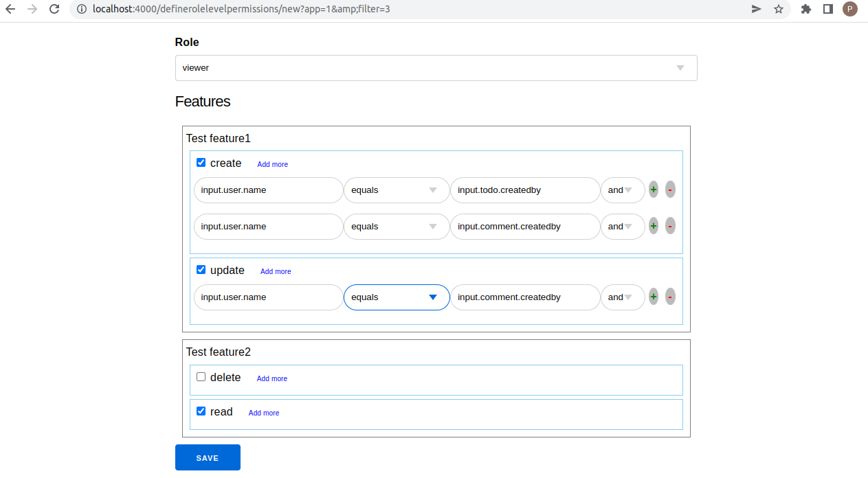Uncheck the read permission checkbox
This screenshot has height=478, width=868.
[201, 411]
